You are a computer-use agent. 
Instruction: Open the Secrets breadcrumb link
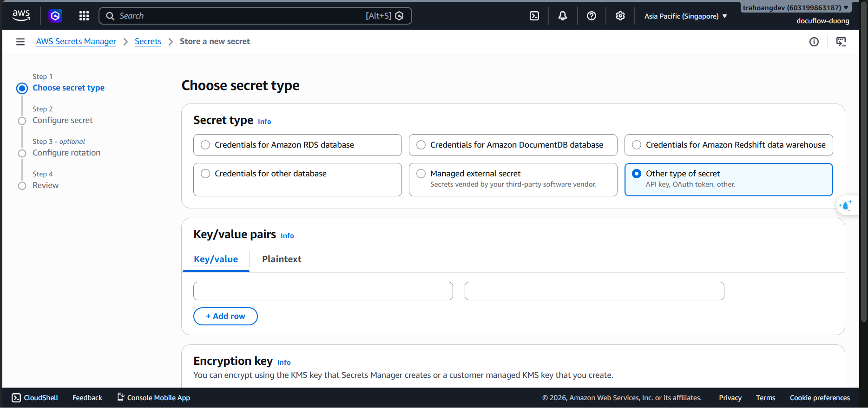click(148, 41)
